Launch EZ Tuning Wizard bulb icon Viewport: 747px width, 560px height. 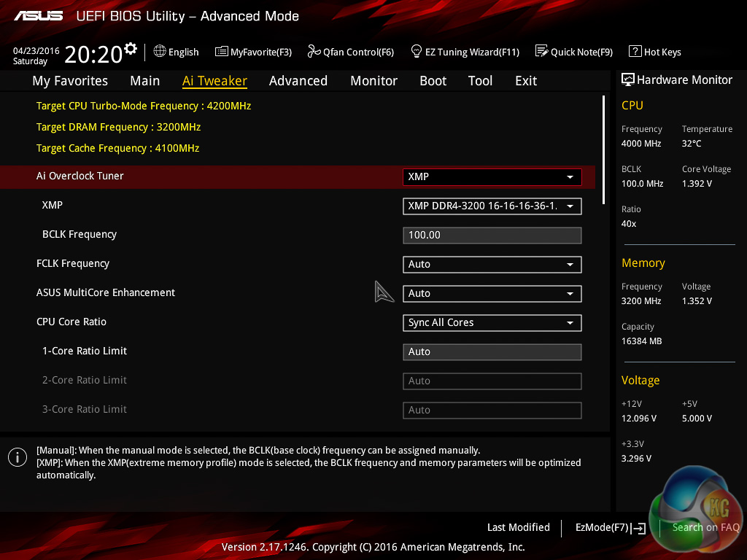pos(416,51)
